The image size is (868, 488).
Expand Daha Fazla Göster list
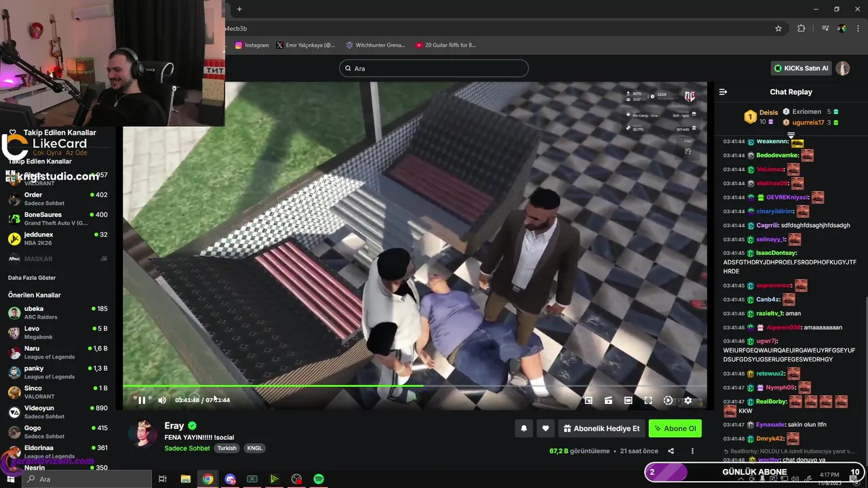coord(32,278)
